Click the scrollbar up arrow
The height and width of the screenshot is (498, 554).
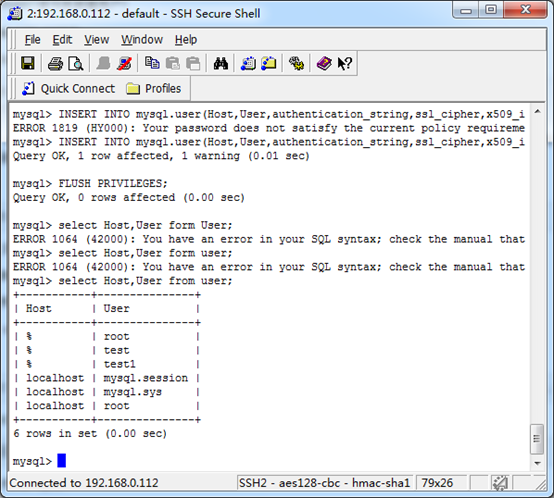(537, 112)
